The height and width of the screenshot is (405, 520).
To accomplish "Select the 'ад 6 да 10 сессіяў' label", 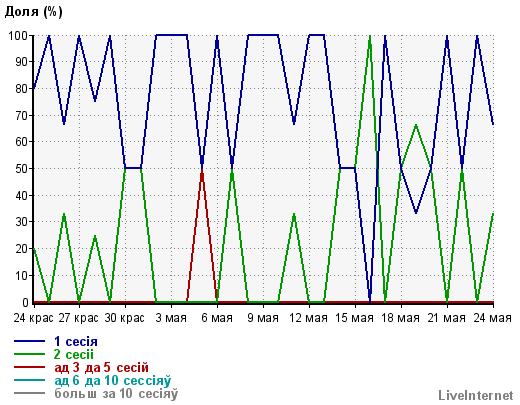I will click(x=113, y=380).
